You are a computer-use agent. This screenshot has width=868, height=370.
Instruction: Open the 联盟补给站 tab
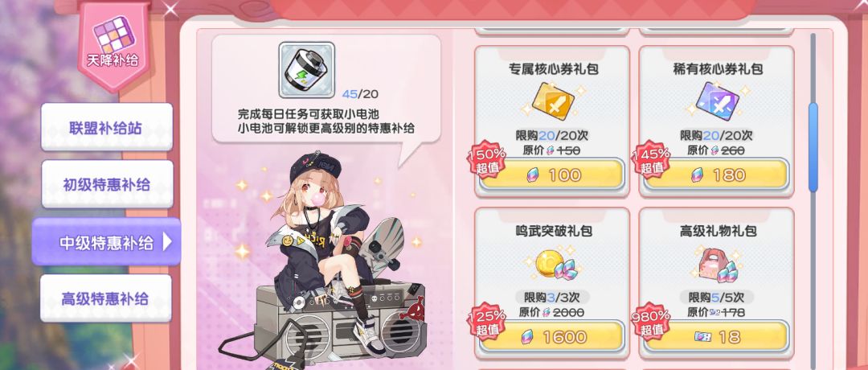coord(106,127)
